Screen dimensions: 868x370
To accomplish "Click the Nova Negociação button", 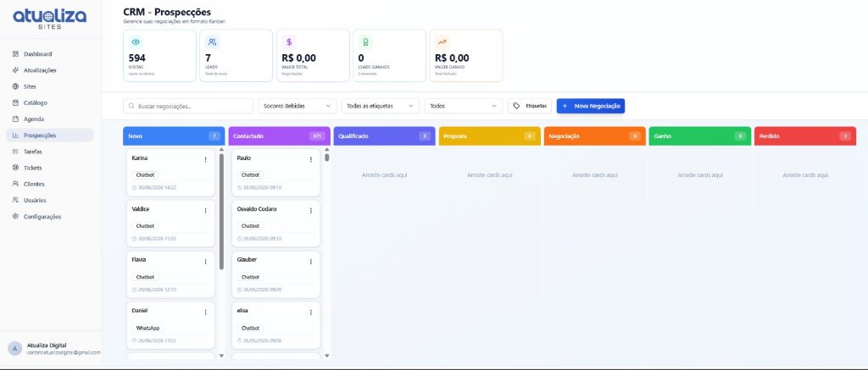I will pos(591,106).
